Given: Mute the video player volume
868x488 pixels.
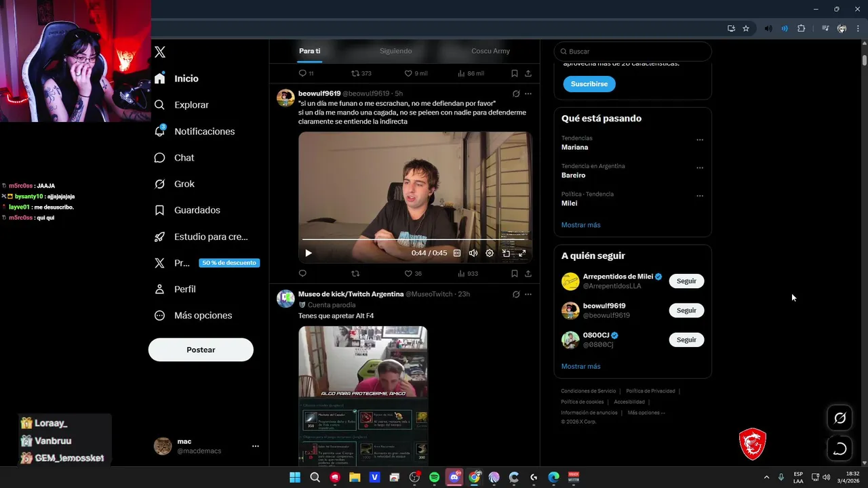Looking at the screenshot, I should [x=473, y=253].
